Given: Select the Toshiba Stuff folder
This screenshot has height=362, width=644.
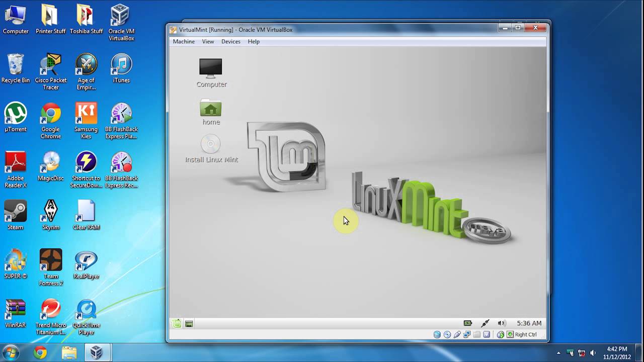Looking at the screenshot, I should pos(86,20).
